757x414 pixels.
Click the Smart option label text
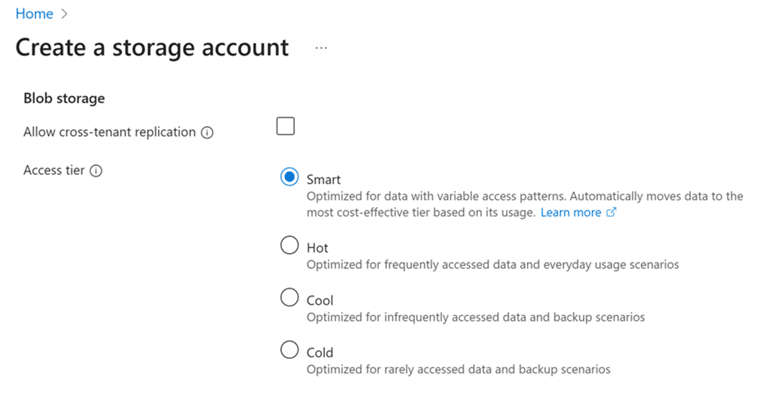coord(324,180)
